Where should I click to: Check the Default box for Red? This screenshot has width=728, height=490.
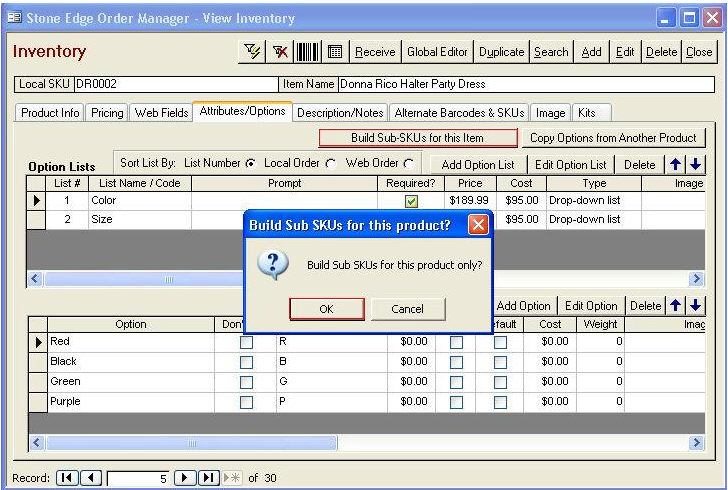tap(500, 342)
